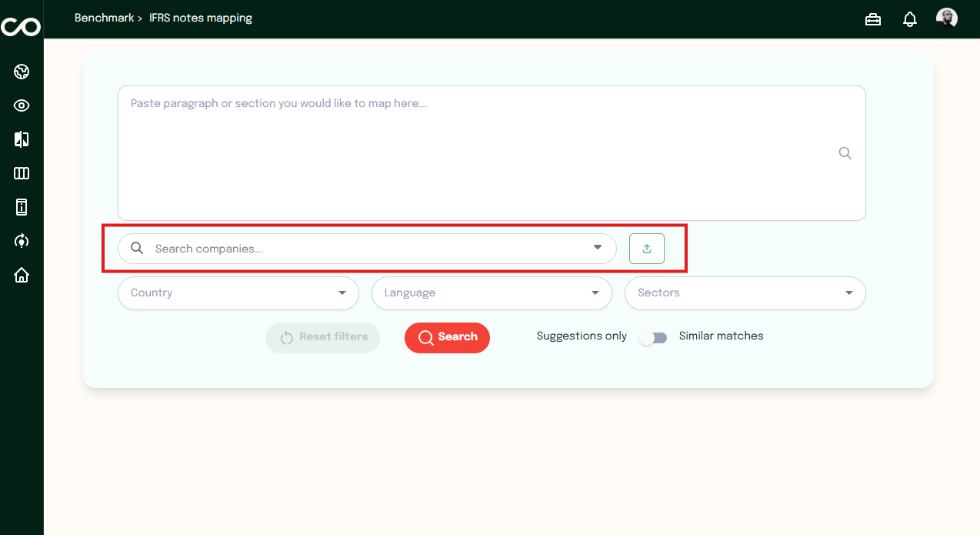
Task: Click the magnifier icon inside the paragraph box
Action: [x=845, y=153]
